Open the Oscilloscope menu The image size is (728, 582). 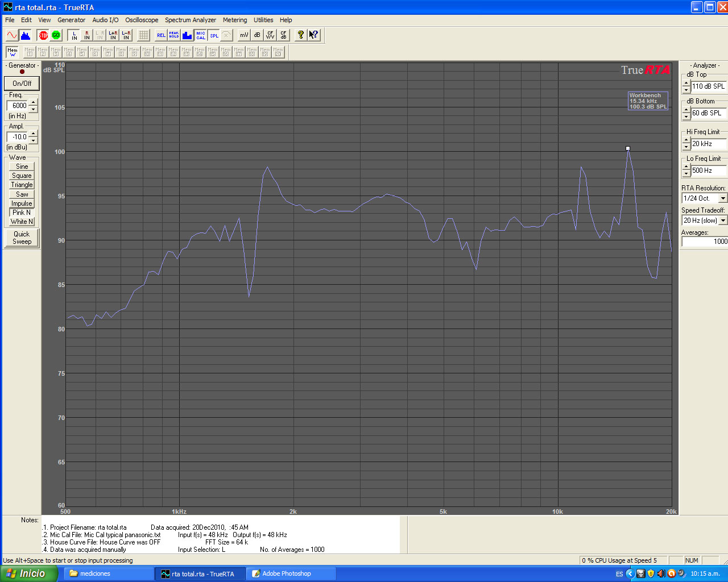[x=142, y=20]
